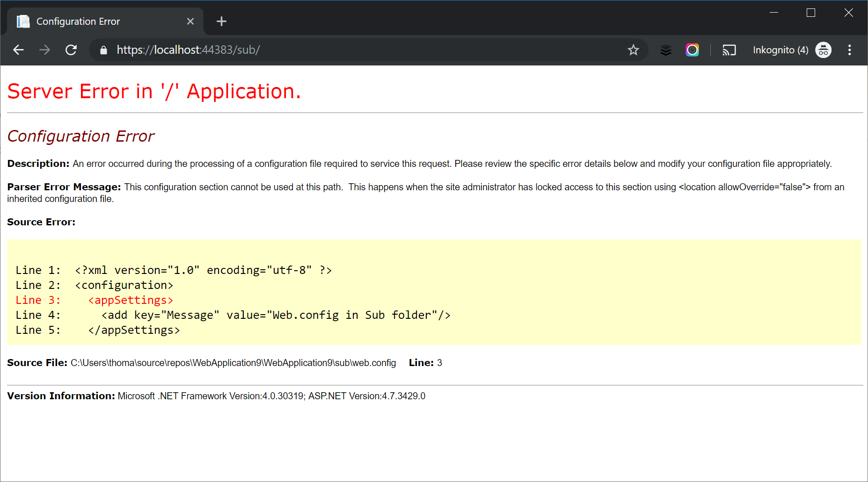Reload the Configuration Error page

[71, 50]
